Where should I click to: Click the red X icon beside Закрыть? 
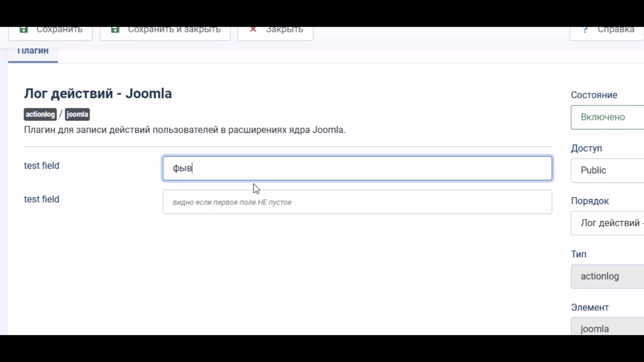pyautogui.click(x=253, y=30)
